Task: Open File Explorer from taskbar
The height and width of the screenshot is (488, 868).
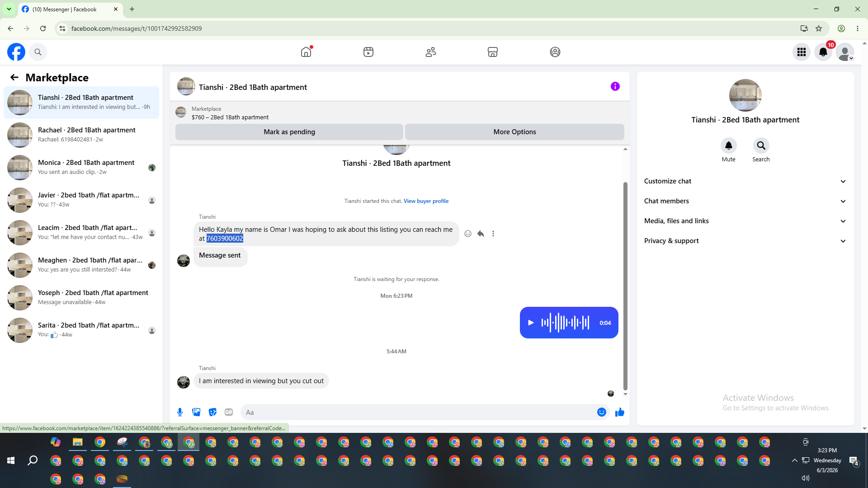Action: pyautogui.click(x=78, y=442)
